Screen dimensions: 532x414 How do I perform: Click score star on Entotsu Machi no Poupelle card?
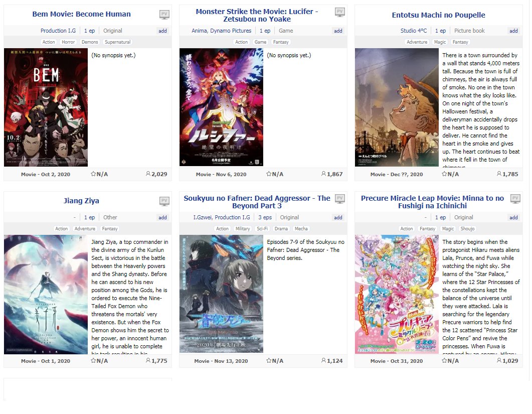(x=444, y=174)
